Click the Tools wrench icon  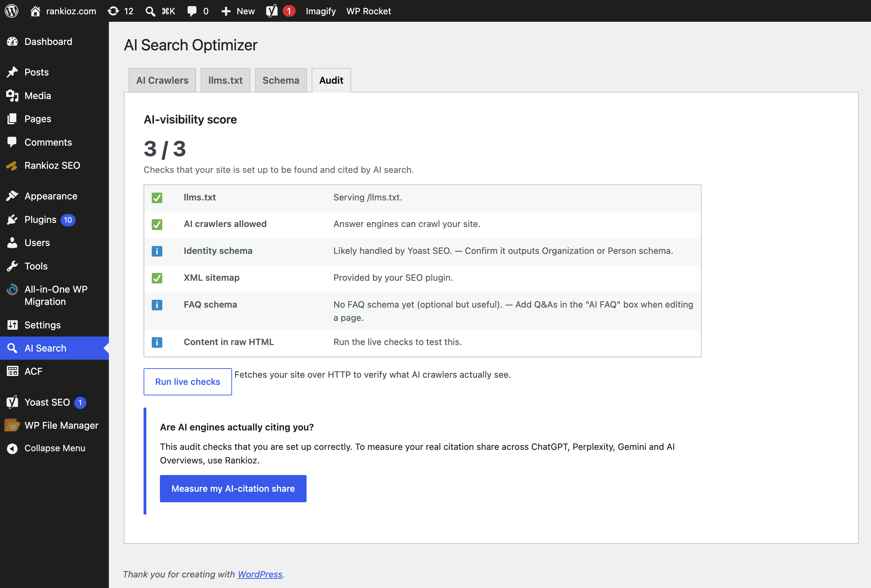click(12, 266)
